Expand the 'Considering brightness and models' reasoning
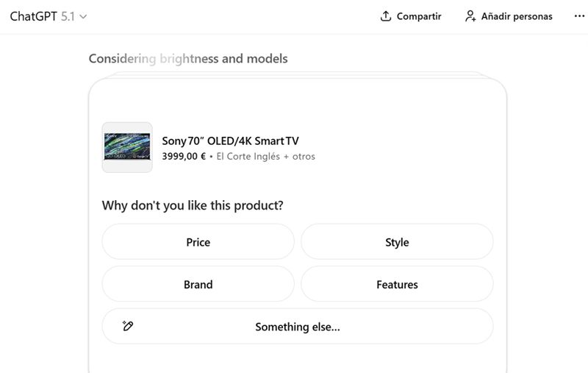The height and width of the screenshot is (373, 588). point(188,59)
